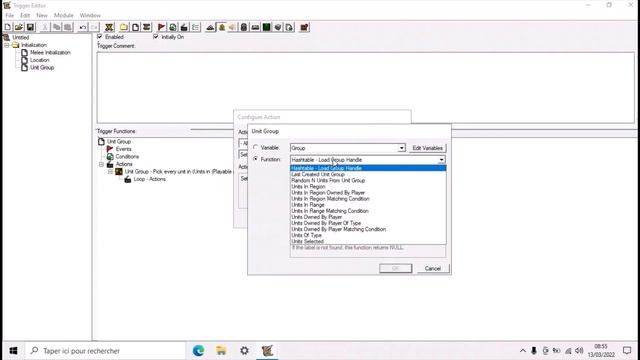Choose plain Units In Region option

coord(368,187)
